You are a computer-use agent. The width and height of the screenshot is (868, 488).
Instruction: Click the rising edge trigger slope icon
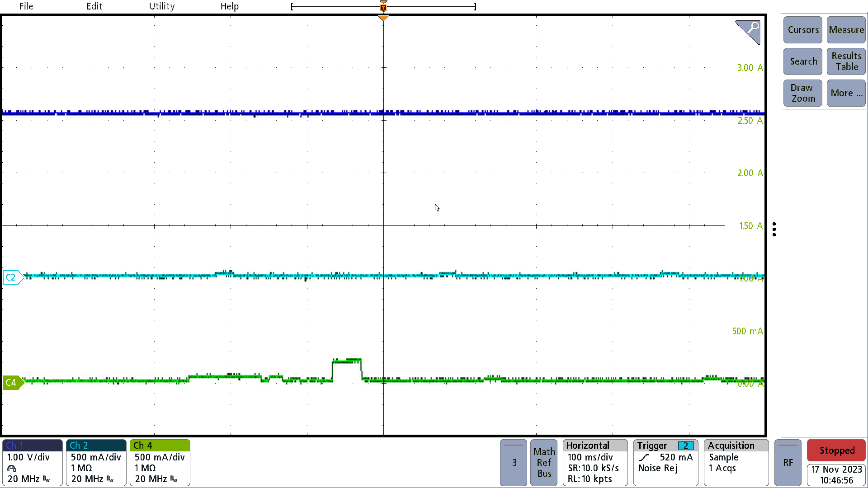pyautogui.click(x=644, y=458)
